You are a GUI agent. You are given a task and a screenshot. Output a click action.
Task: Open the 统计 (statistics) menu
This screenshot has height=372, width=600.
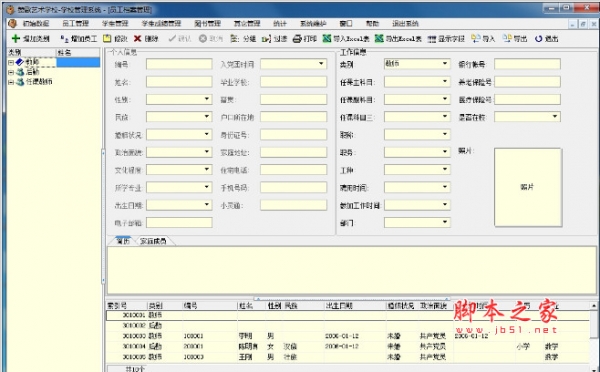[x=280, y=23]
